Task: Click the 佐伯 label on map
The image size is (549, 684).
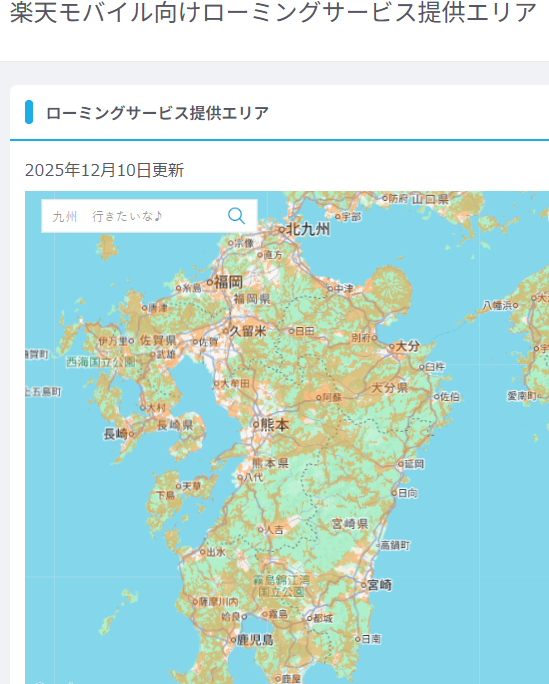Action: (x=450, y=396)
